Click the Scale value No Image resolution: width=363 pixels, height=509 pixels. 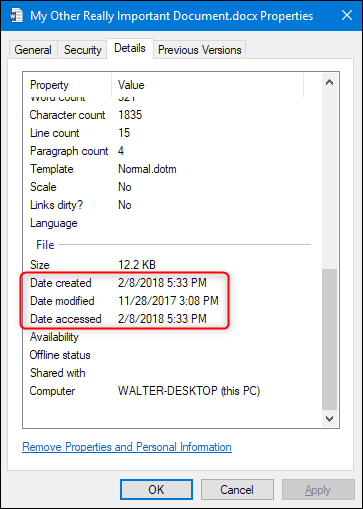pos(125,187)
